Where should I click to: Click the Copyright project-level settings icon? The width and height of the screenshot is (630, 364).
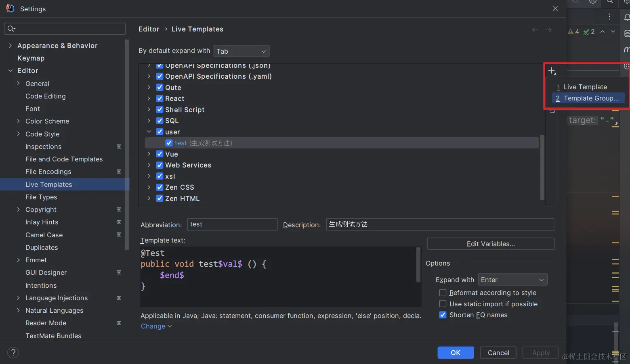point(119,209)
